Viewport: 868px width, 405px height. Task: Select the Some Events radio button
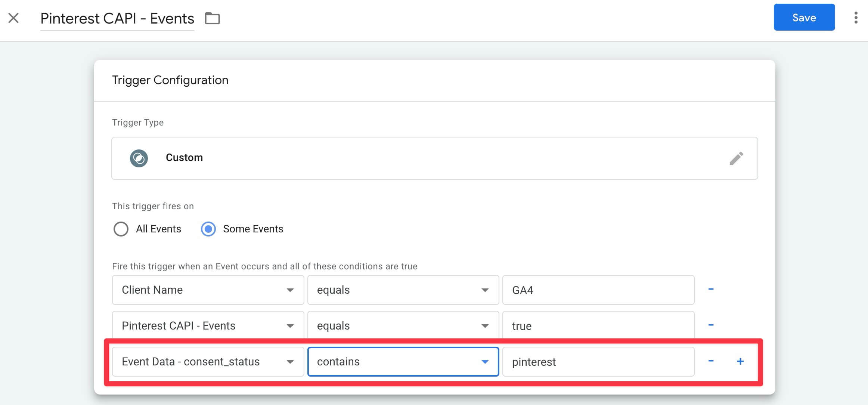(x=208, y=229)
